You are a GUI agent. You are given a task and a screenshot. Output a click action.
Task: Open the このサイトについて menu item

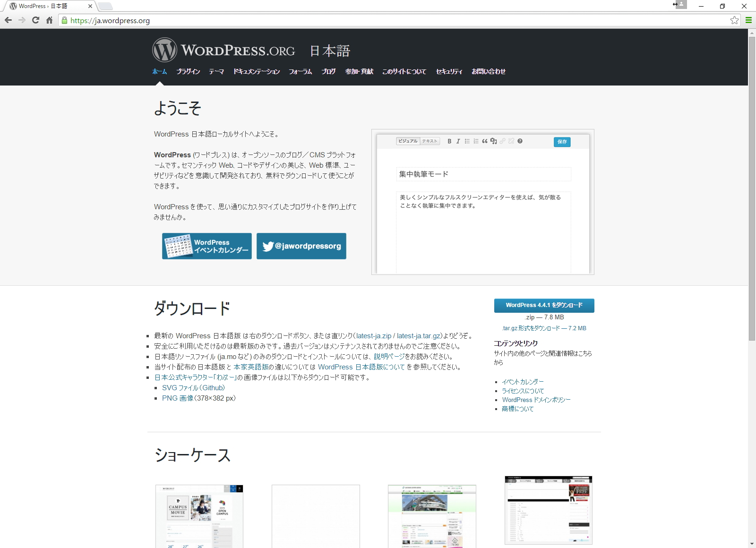[404, 72]
